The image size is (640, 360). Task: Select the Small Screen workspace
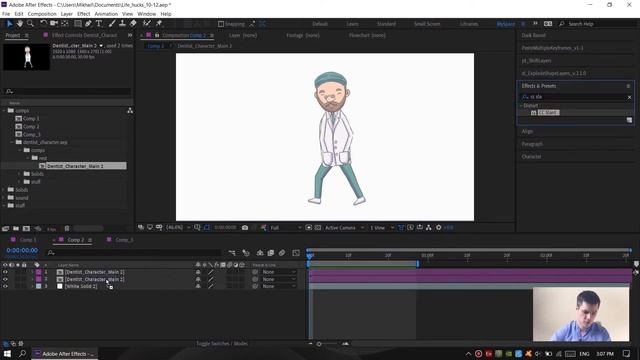[x=427, y=24]
